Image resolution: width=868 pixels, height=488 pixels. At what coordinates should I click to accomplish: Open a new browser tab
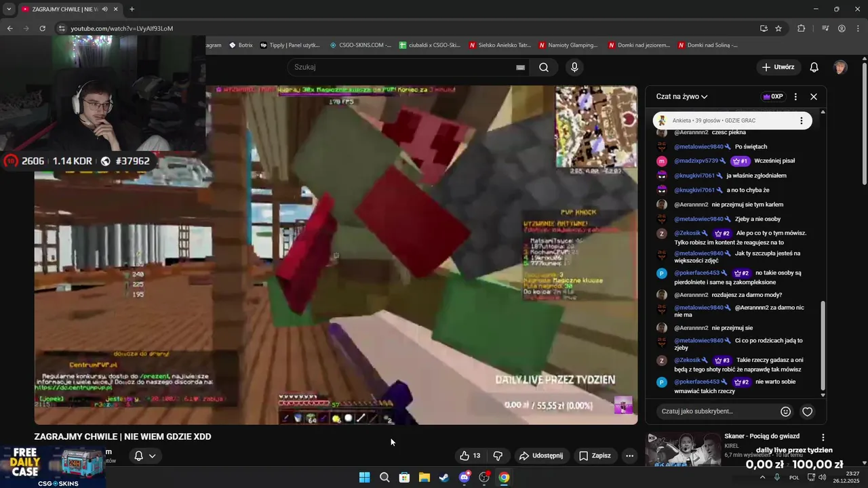[x=132, y=9]
